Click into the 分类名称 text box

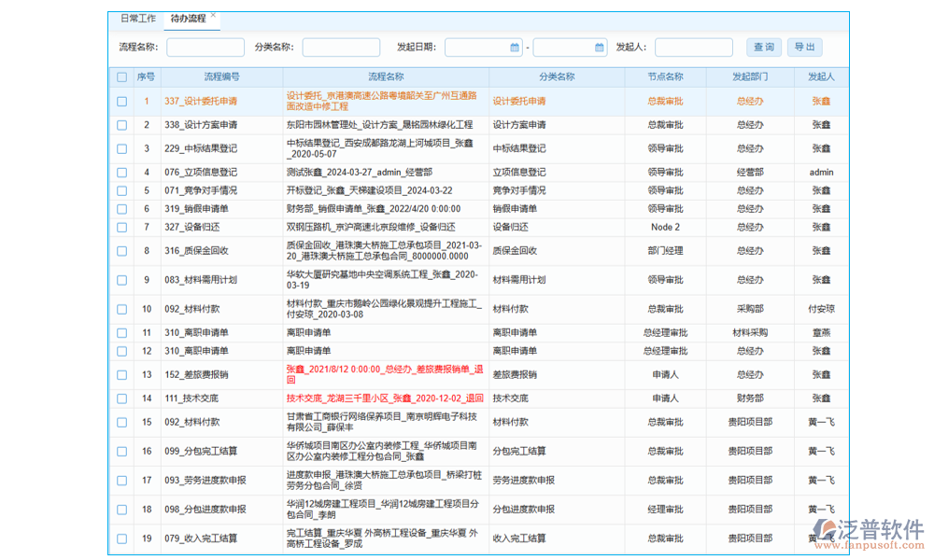341,48
